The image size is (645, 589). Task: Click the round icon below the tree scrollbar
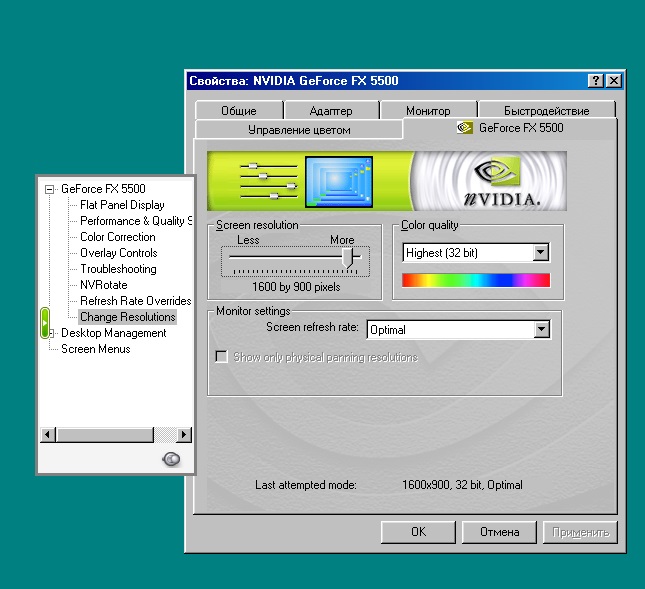[171, 459]
